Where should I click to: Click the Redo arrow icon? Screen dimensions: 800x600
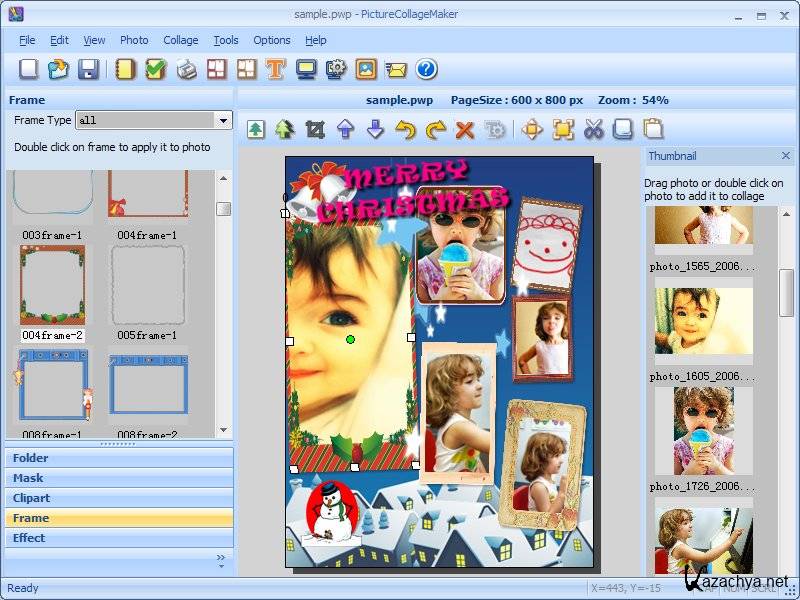(x=435, y=129)
